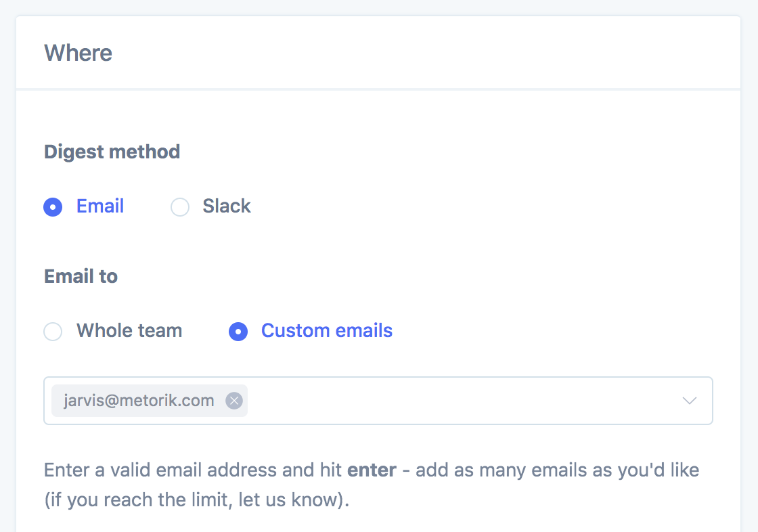Select the Whole team radio button
This screenshot has height=532, width=758.
click(53, 331)
